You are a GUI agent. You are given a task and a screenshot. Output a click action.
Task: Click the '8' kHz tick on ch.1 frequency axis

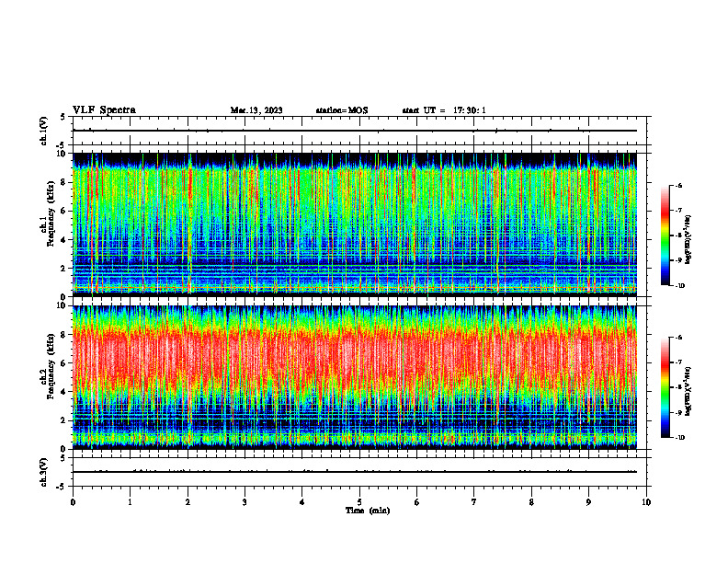[x=63, y=182]
